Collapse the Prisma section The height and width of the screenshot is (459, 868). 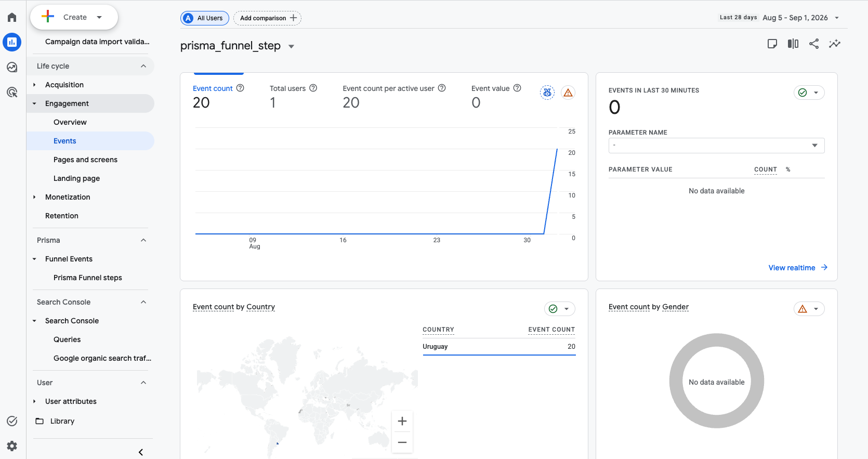(x=143, y=240)
